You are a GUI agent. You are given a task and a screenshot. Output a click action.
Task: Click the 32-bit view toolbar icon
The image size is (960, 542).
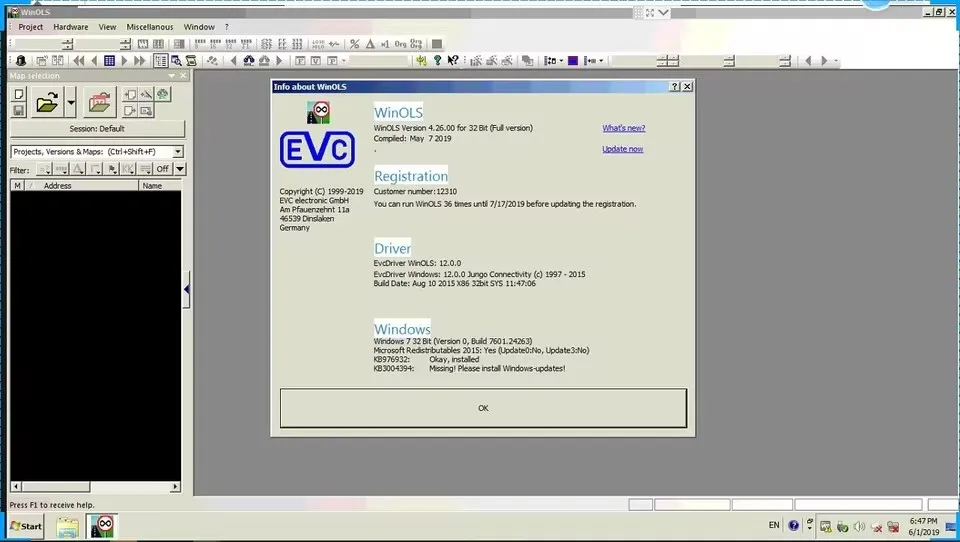tap(230, 44)
